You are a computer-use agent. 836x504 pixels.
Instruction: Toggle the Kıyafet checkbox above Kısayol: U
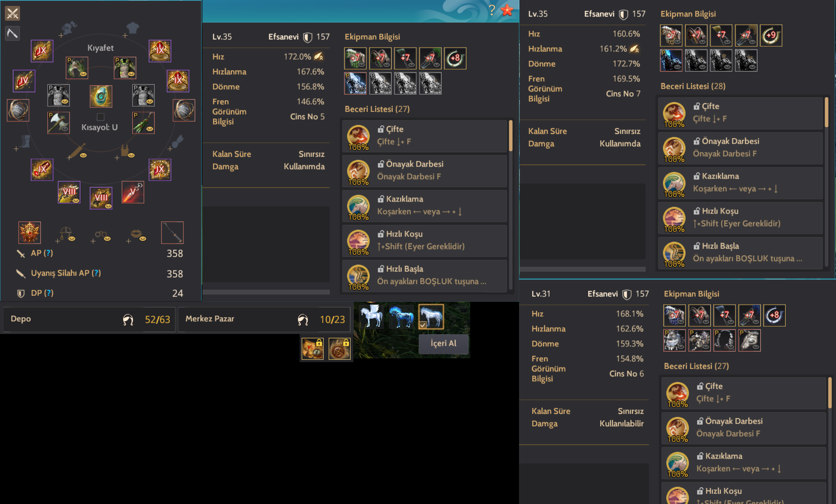coord(100,117)
